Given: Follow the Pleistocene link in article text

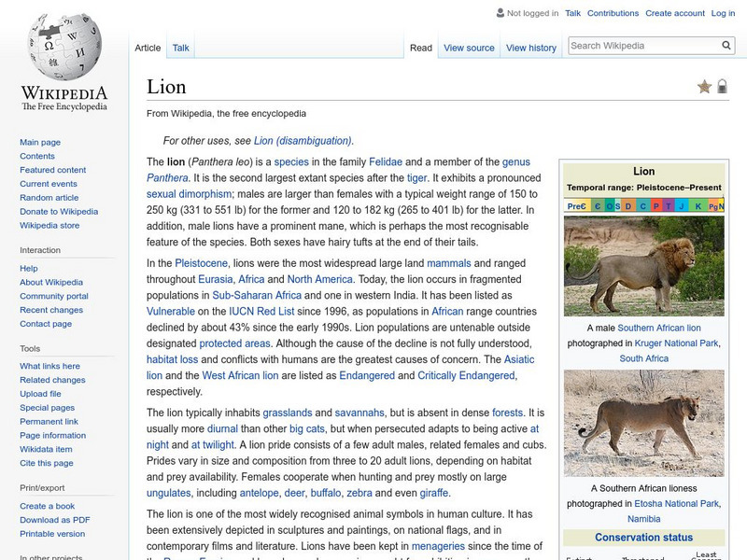Looking at the screenshot, I should (x=201, y=263).
